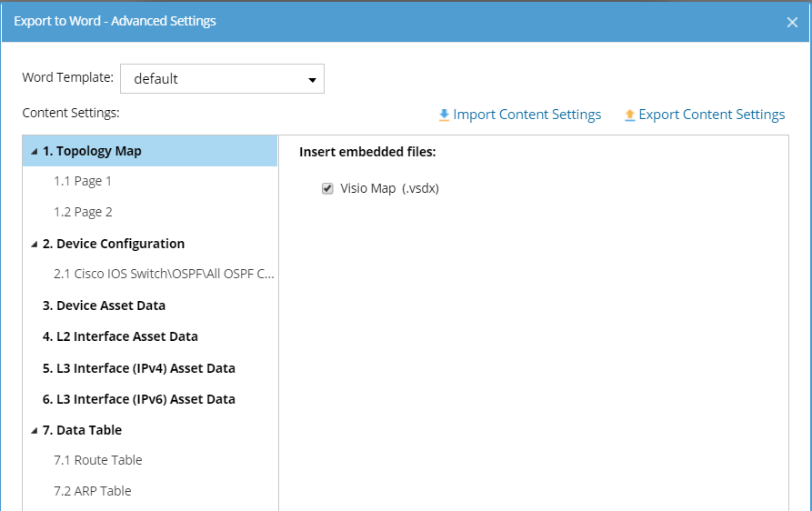Open Import Content Settings link
This screenshot has height=511, width=812.
point(526,115)
